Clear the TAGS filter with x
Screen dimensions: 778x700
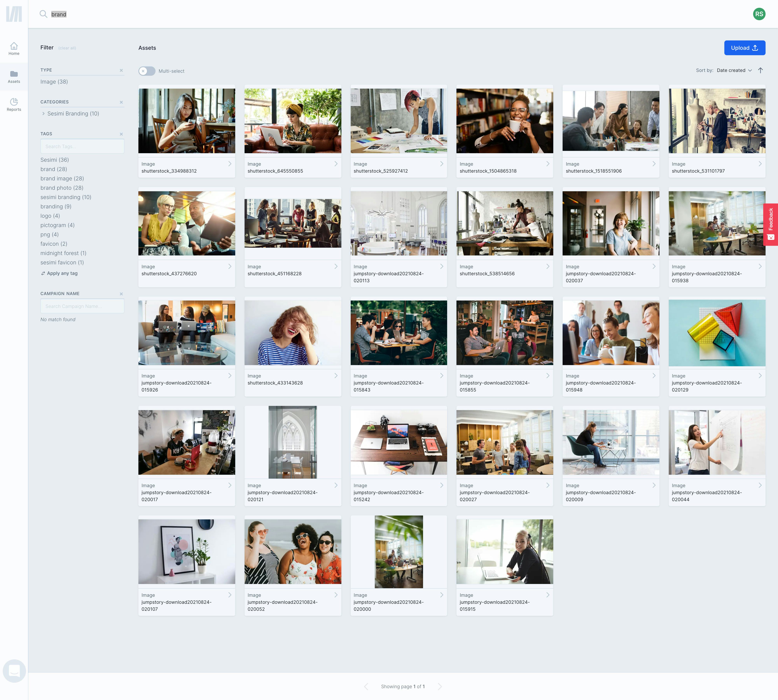121,134
